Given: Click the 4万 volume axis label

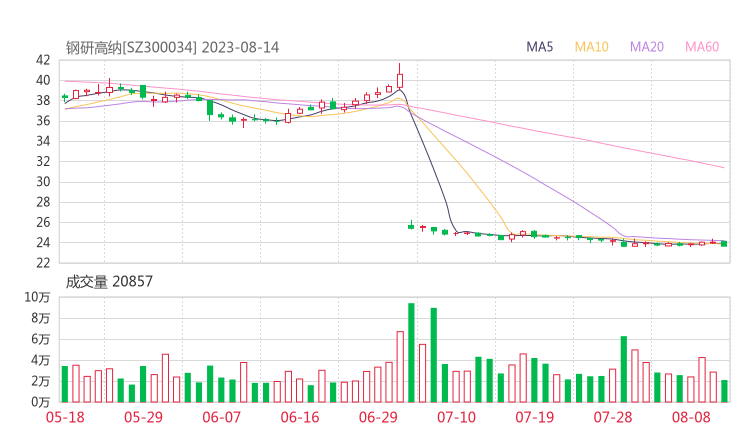Looking at the screenshot, I should (41, 360).
